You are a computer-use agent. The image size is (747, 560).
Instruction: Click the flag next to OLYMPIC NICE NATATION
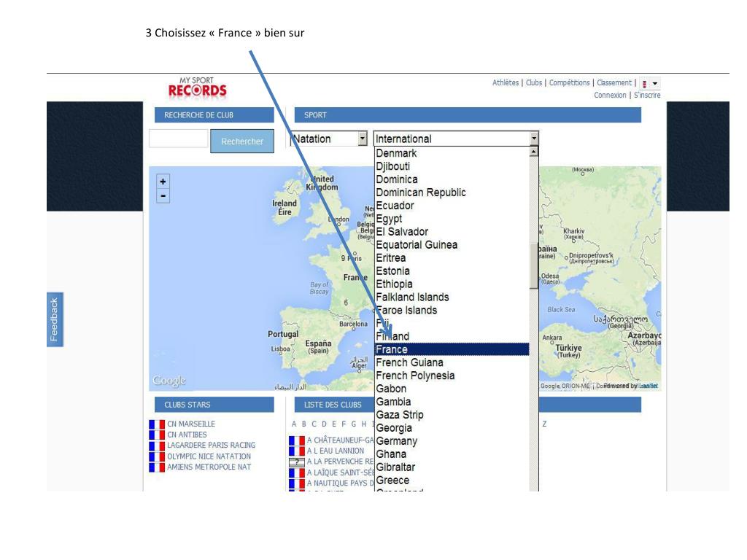pyautogui.click(x=157, y=456)
